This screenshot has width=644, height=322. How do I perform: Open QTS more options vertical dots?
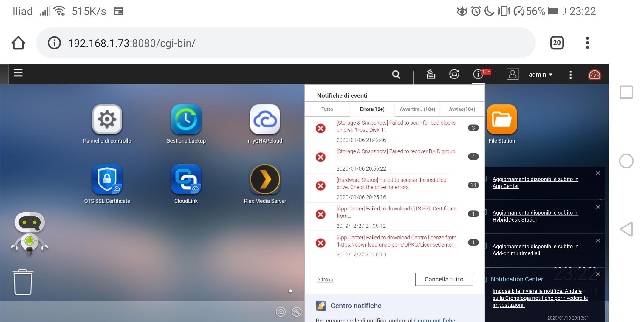pyautogui.click(x=570, y=75)
